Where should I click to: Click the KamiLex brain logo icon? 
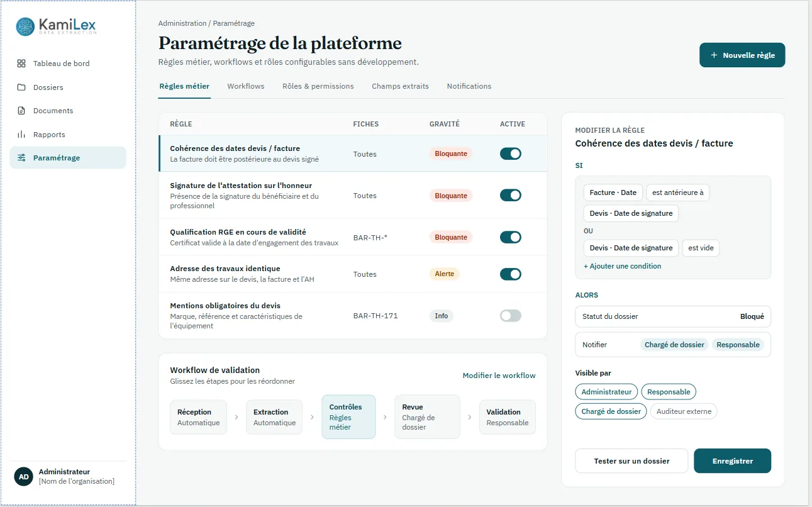(25, 26)
